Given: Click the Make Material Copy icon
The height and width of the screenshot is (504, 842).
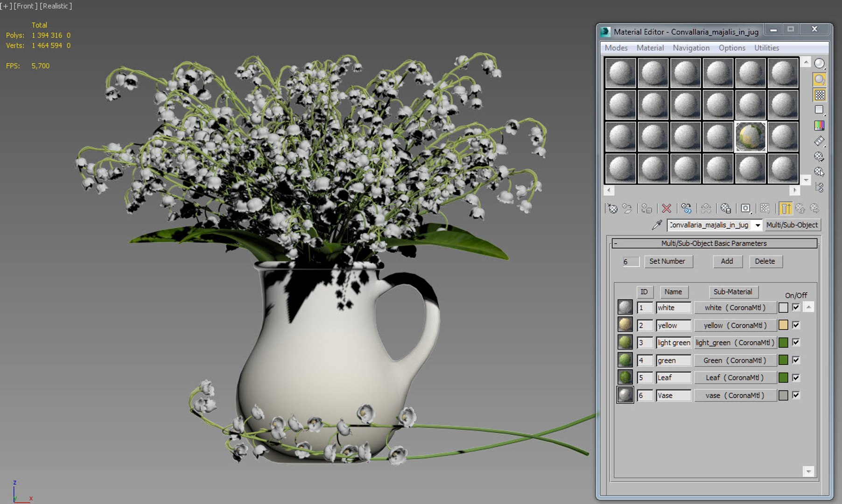Looking at the screenshot, I should [686, 209].
